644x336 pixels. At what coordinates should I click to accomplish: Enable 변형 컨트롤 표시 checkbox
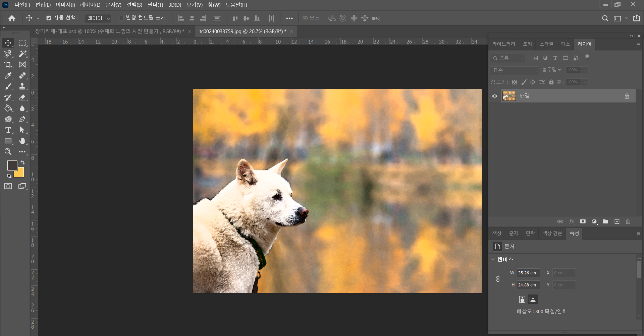pos(121,18)
